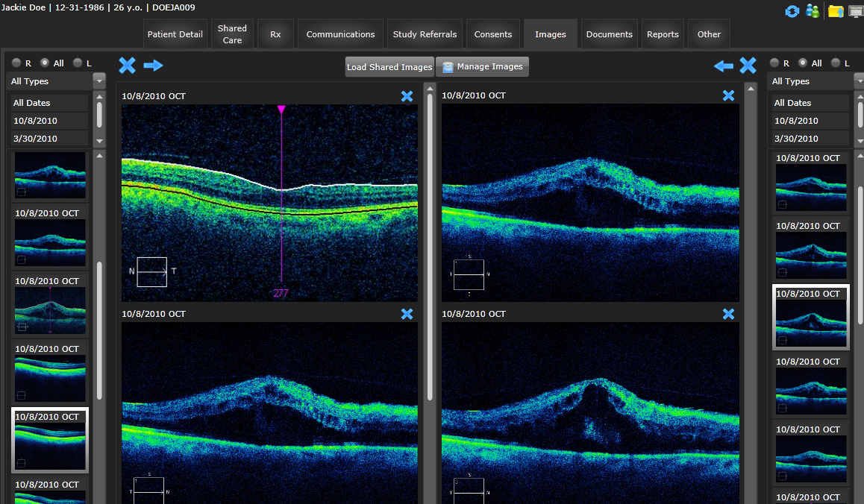Select the L radio button in left panel

pos(77,63)
